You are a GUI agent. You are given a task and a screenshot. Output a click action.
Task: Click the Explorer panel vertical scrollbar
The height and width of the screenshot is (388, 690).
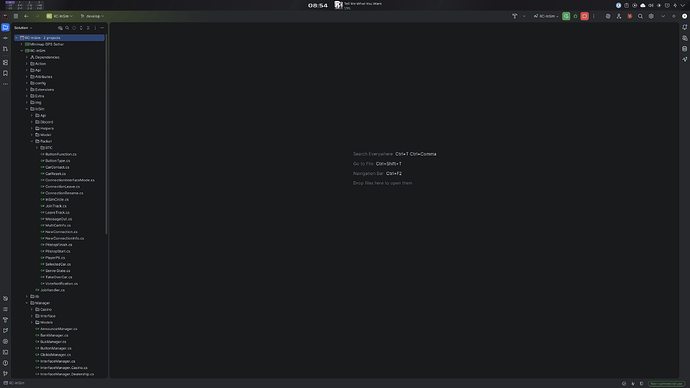106,134
